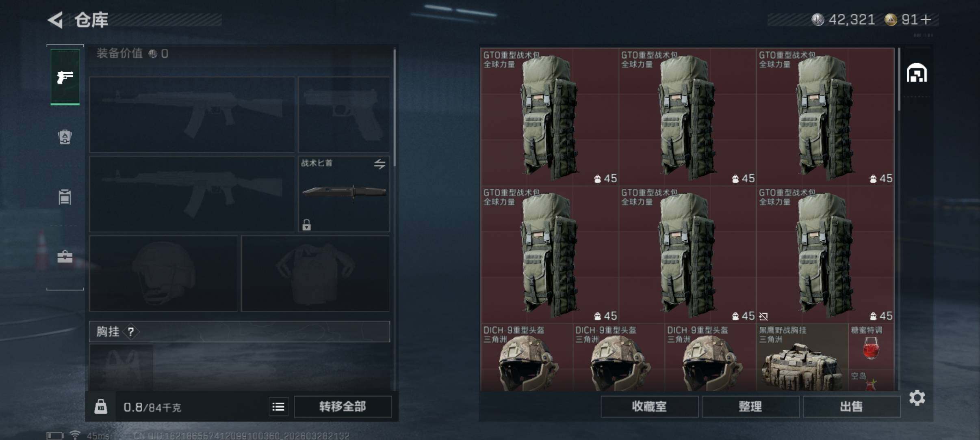
Task: Open the 收藏室 collection room
Action: coord(649,406)
